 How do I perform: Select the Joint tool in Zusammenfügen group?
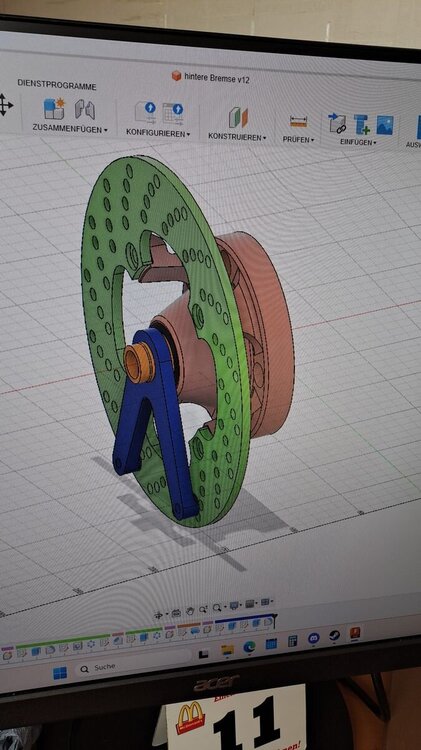click(x=54, y=109)
